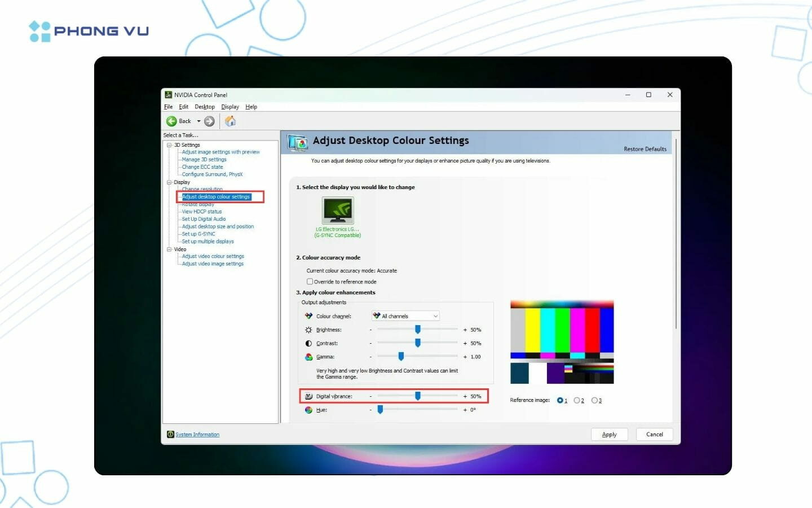
Task: Click the Digital vibrance icon
Action: coord(308,396)
